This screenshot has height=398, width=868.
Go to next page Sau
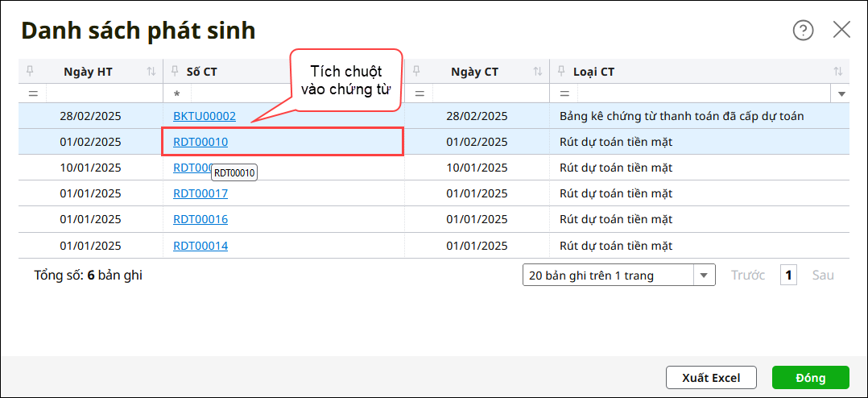point(823,275)
